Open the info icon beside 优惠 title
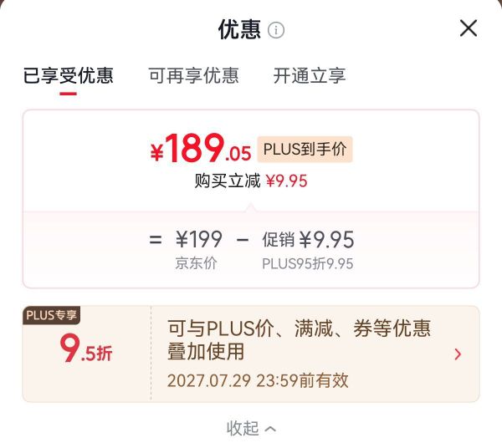 coord(275,30)
